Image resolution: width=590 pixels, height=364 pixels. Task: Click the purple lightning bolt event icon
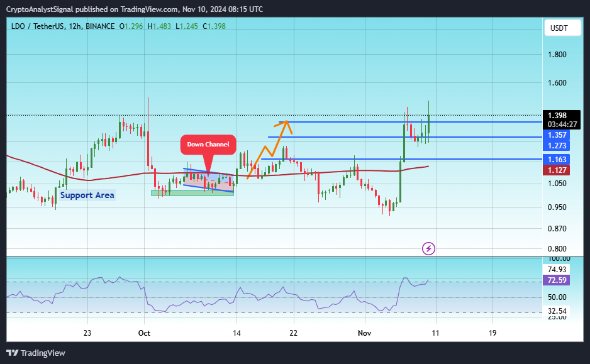point(428,248)
